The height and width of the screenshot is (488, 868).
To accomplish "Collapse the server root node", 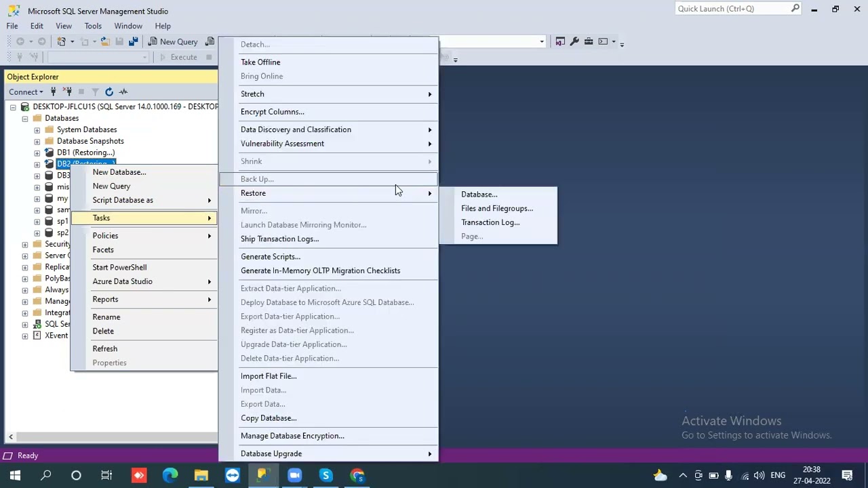I will point(13,106).
